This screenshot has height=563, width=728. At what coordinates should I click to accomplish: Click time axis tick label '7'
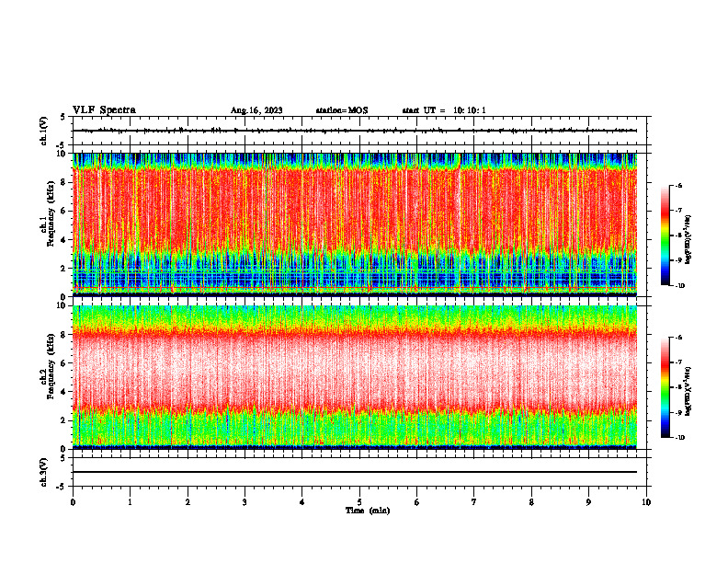(x=474, y=502)
